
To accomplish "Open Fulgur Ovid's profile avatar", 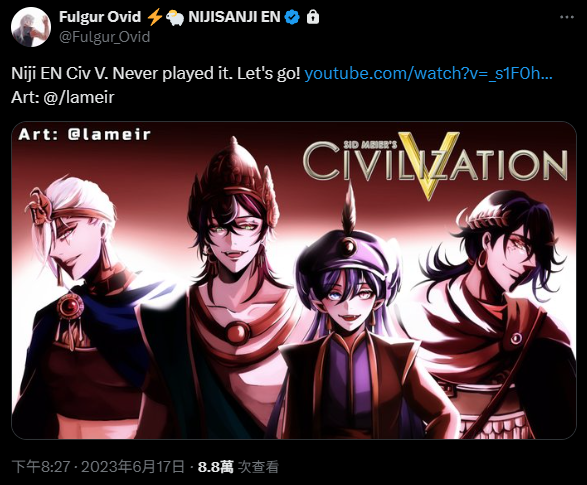I will [31, 27].
